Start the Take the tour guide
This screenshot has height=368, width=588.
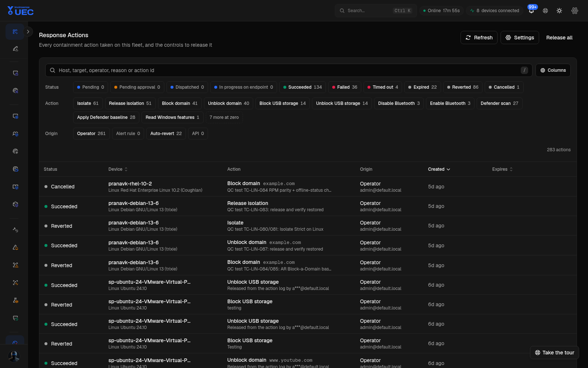point(555,353)
